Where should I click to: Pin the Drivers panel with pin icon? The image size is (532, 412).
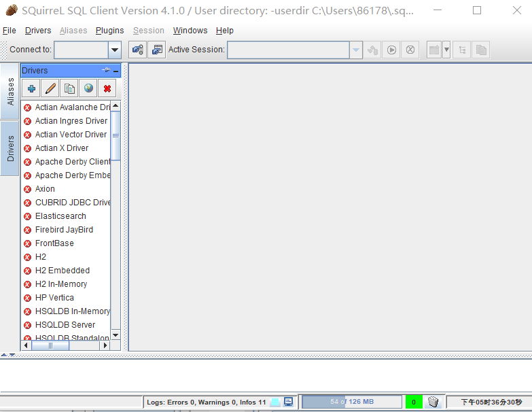coord(106,70)
